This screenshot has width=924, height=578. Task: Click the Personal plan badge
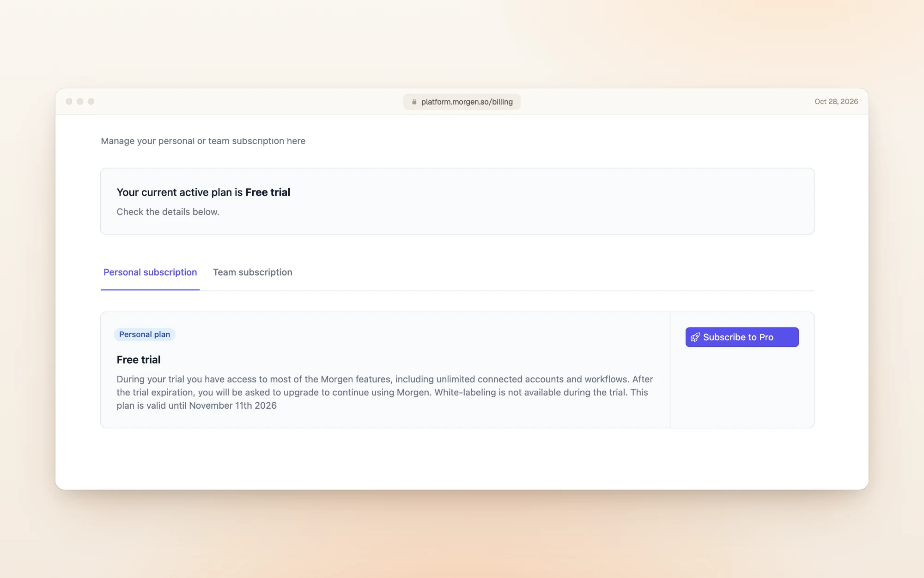[x=145, y=334]
